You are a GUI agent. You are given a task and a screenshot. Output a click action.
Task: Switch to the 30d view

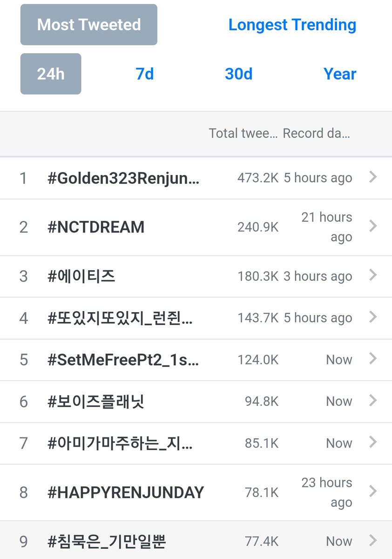238,74
